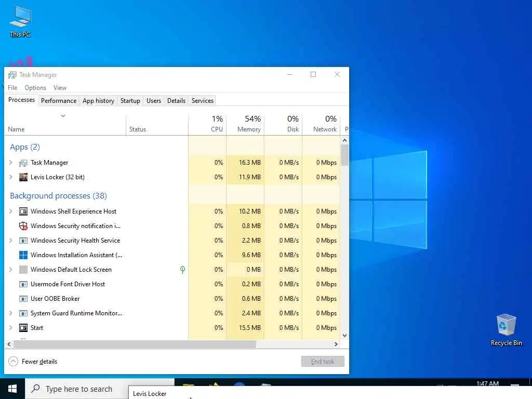Click the 16.3 MB memory value

click(x=250, y=163)
